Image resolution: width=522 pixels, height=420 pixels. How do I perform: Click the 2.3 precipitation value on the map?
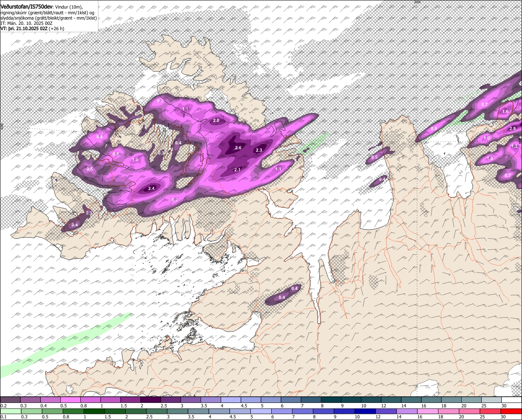coord(259,150)
